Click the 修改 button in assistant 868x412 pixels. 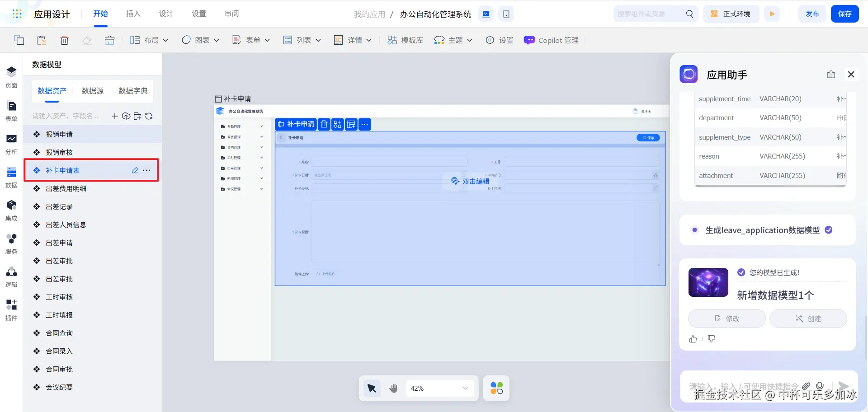[726, 318]
